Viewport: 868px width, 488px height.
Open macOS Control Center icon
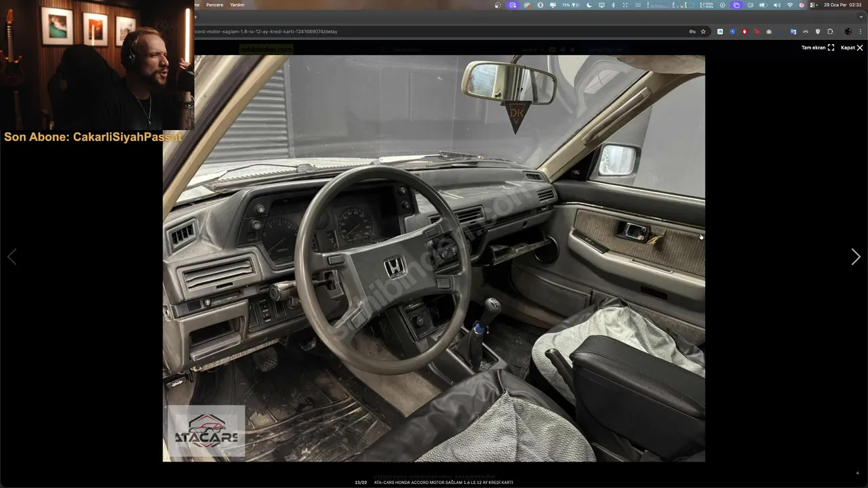814,5
